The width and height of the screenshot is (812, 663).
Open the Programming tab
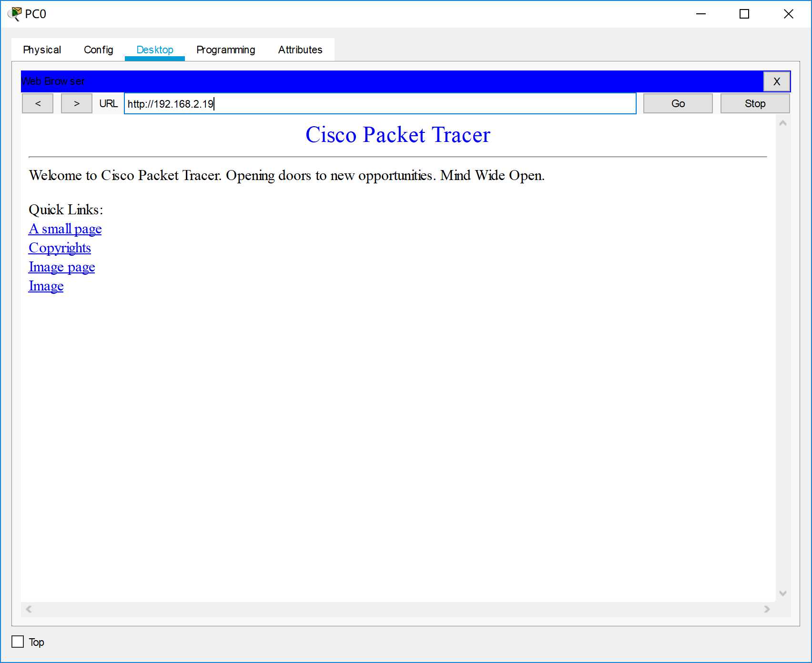tap(226, 50)
